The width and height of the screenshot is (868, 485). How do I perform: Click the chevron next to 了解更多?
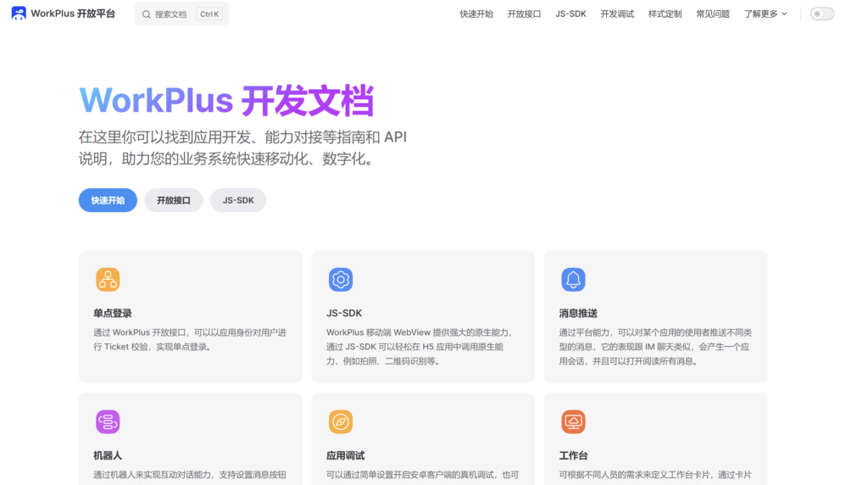click(784, 14)
